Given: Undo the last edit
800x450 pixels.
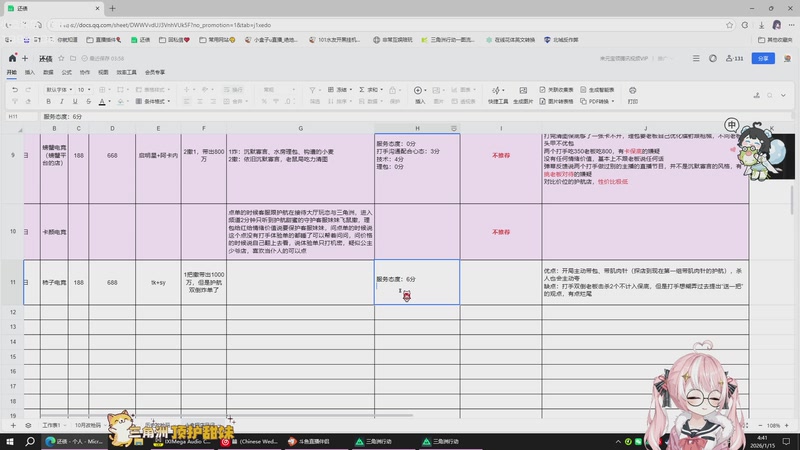Looking at the screenshot, I should (x=15, y=90).
